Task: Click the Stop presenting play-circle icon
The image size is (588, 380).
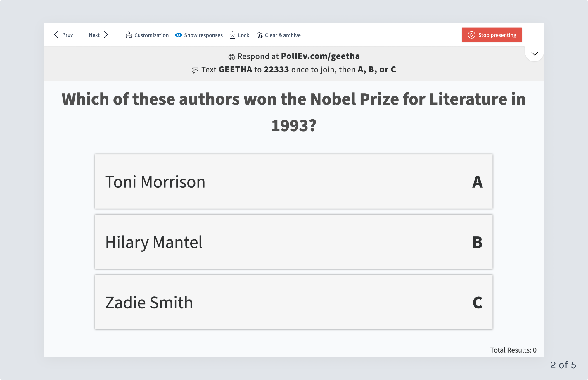Action: [x=471, y=35]
